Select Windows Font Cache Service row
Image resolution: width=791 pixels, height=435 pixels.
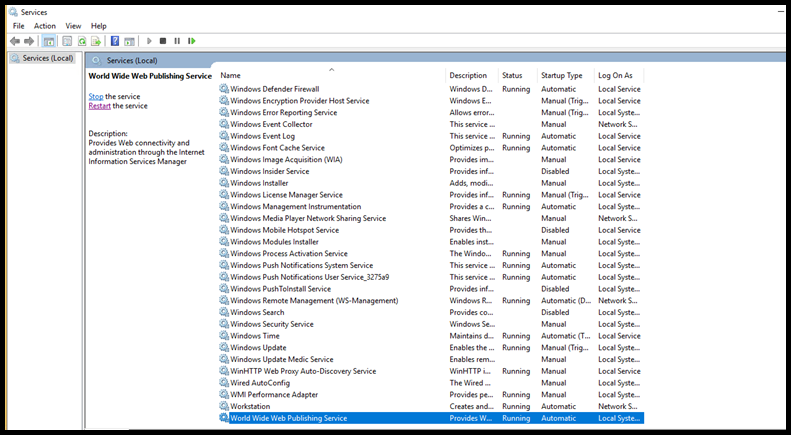coord(431,148)
